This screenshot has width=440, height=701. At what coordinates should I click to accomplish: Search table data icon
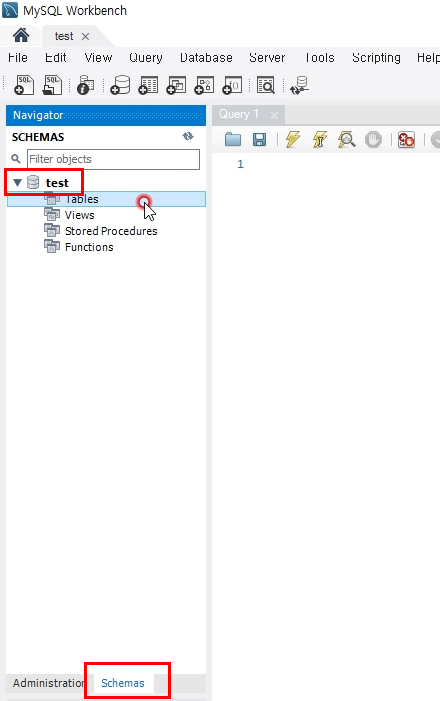click(x=266, y=85)
